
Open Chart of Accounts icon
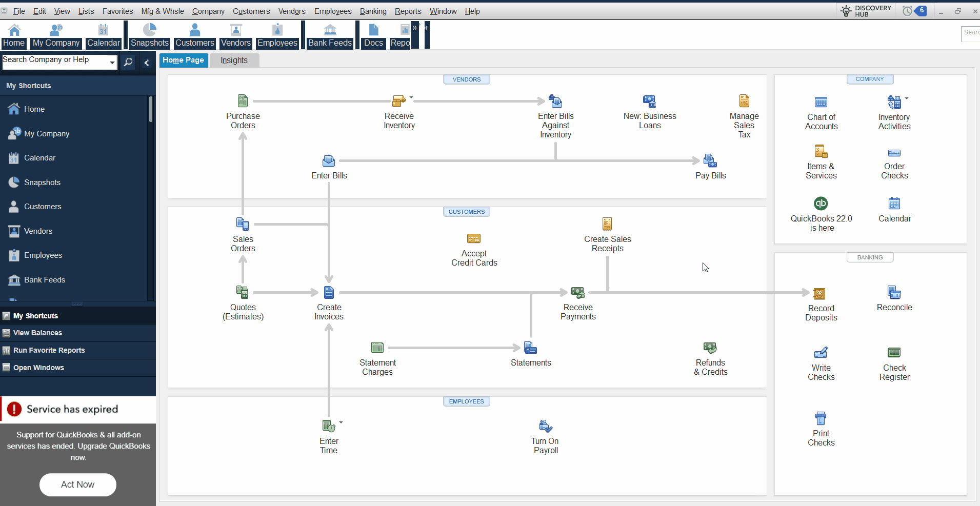click(821, 103)
